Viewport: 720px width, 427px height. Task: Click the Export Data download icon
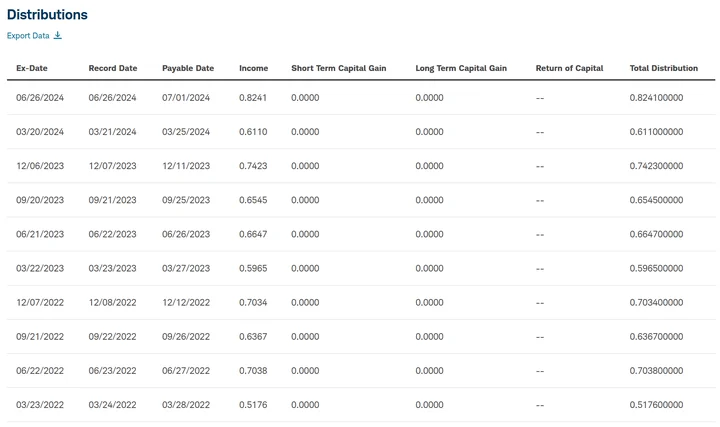[x=58, y=36]
